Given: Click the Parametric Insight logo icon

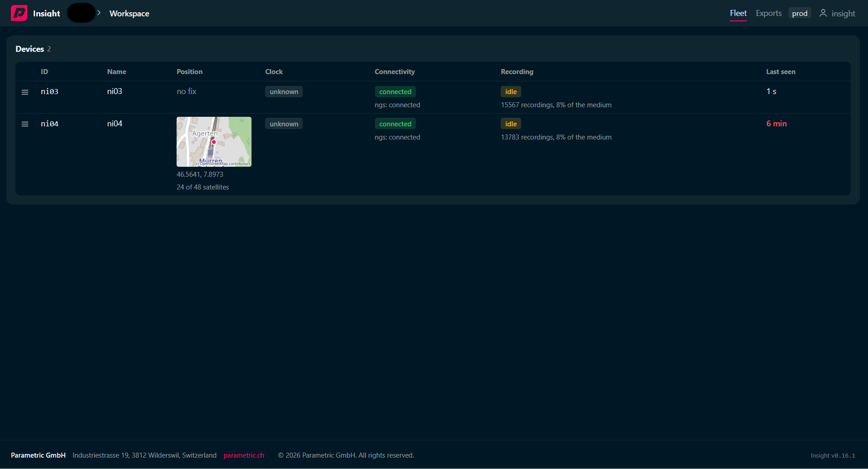Looking at the screenshot, I should pyautogui.click(x=19, y=13).
